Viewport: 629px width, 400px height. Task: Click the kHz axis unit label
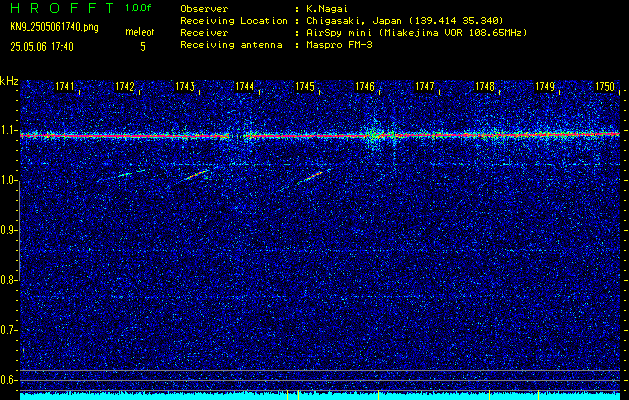[x=9, y=81]
